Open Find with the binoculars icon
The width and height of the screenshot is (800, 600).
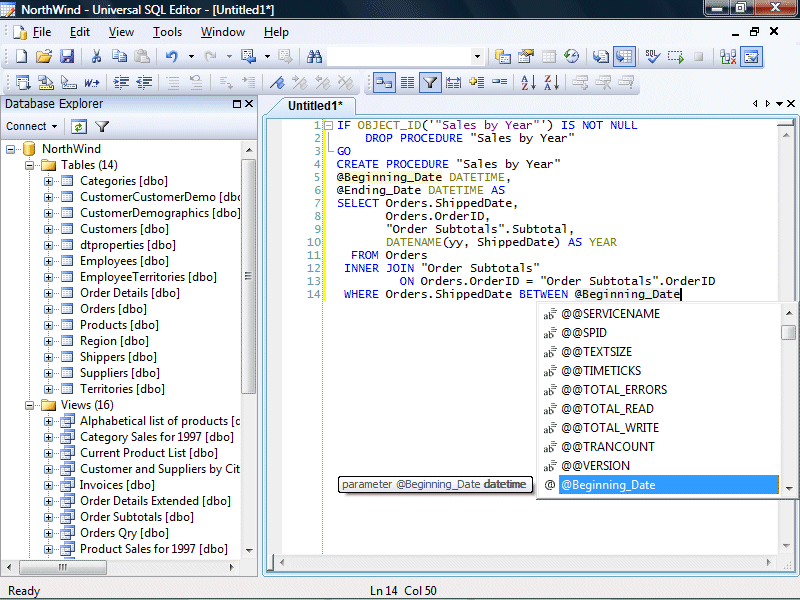(x=314, y=57)
